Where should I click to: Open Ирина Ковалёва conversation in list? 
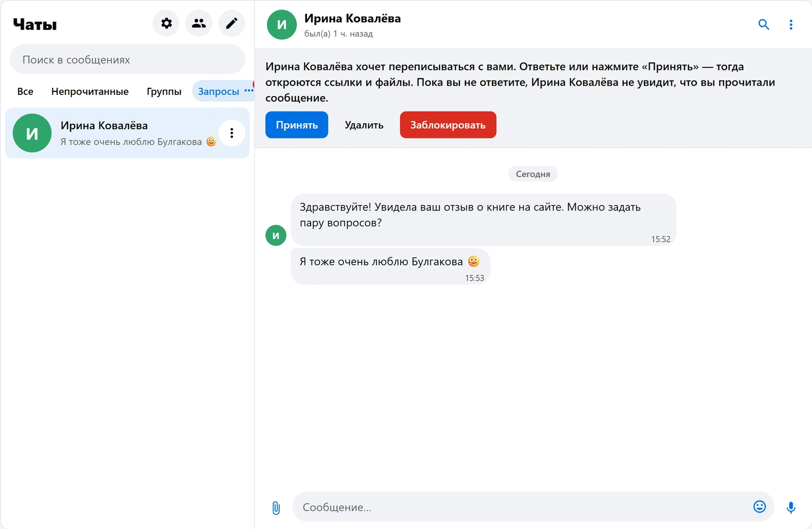point(127,133)
